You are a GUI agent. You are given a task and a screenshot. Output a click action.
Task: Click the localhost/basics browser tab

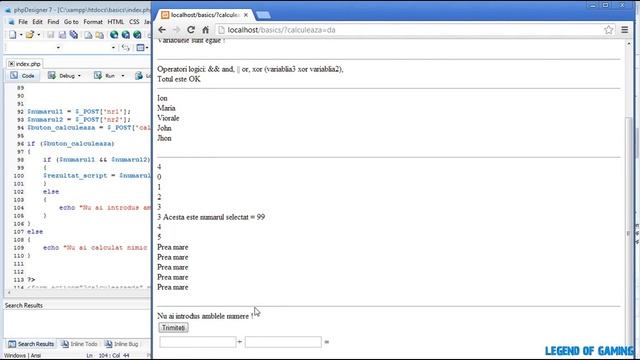[x=204, y=15]
